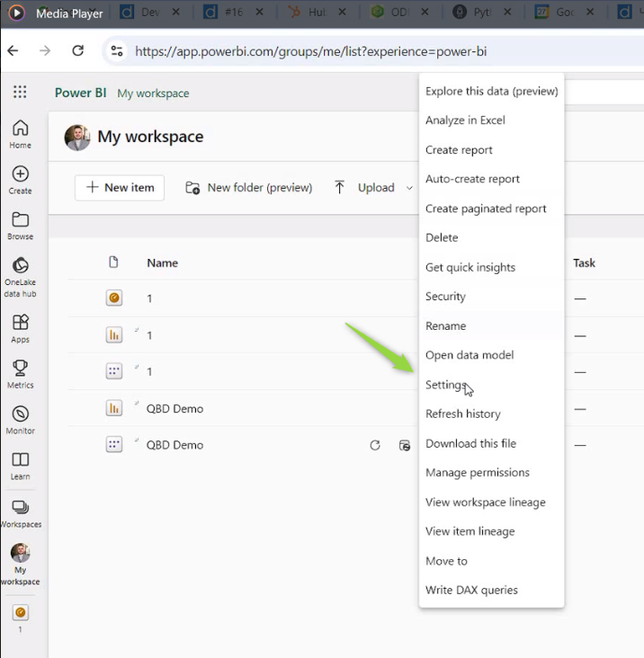
Task: Click the item type column header icon
Action: (113, 262)
